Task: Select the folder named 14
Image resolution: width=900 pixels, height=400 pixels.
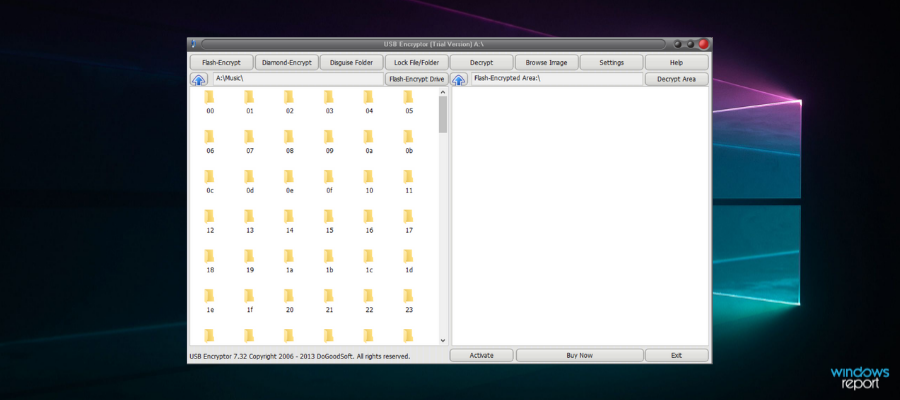Action: tap(289, 222)
